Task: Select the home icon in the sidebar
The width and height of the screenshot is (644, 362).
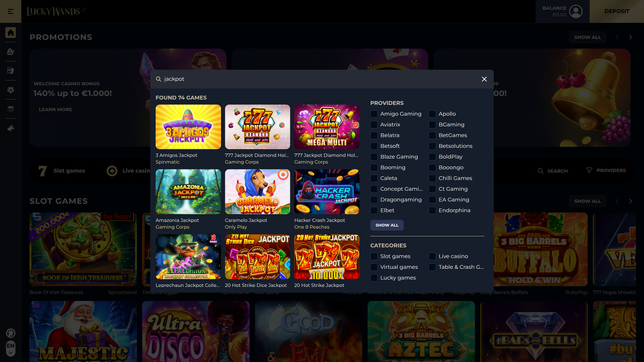Action: coord(11,32)
